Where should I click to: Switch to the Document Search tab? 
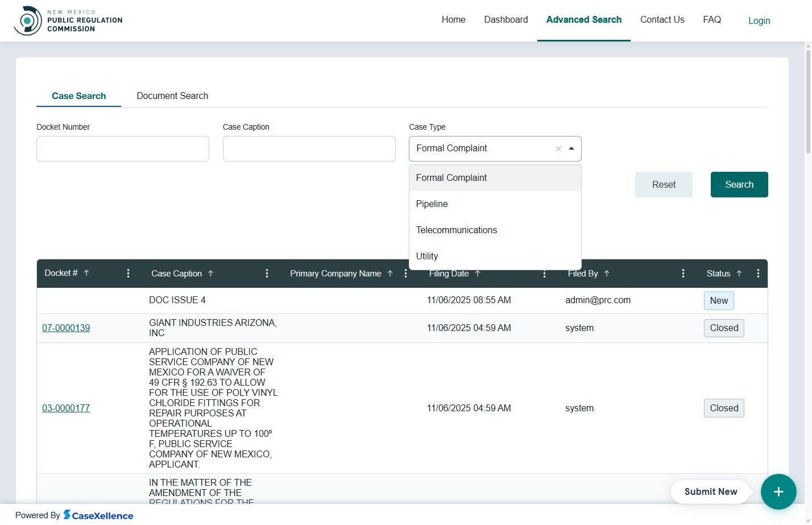coord(172,96)
